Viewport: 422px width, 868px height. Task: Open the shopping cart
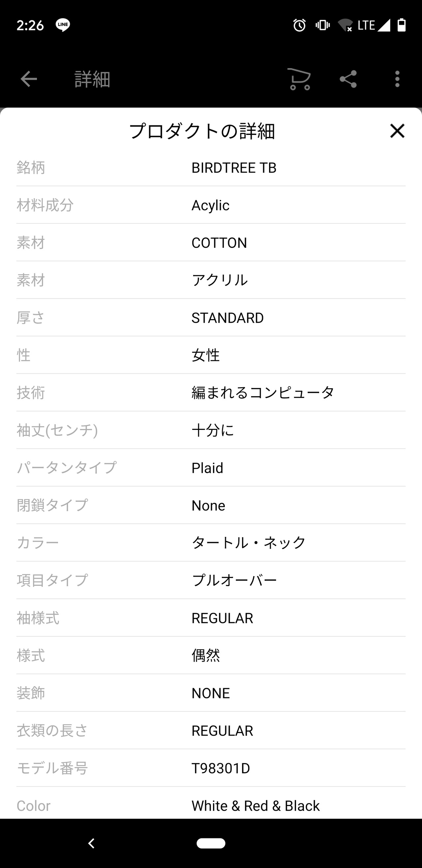(299, 79)
